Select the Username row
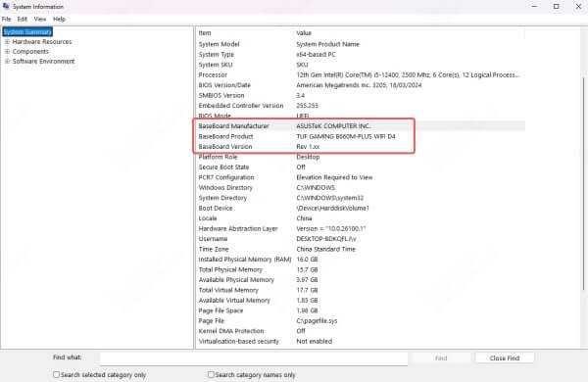The height and width of the screenshot is (382, 588). click(x=361, y=239)
